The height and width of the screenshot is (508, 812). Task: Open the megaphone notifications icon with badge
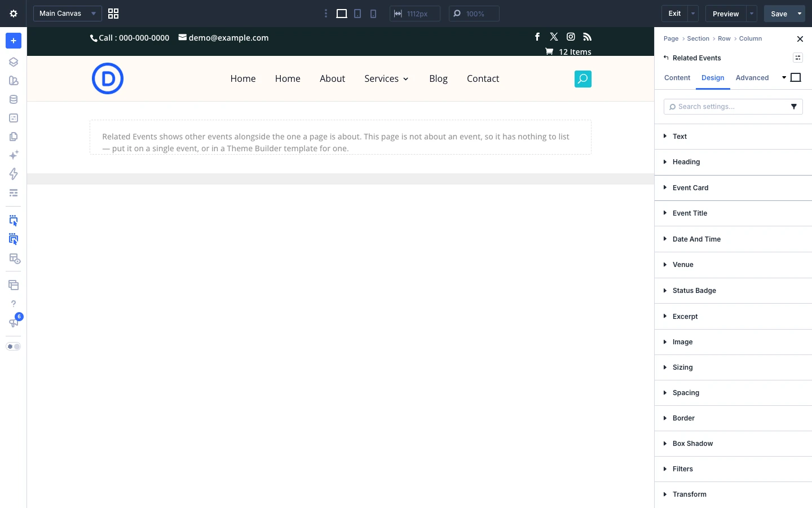(14, 322)
